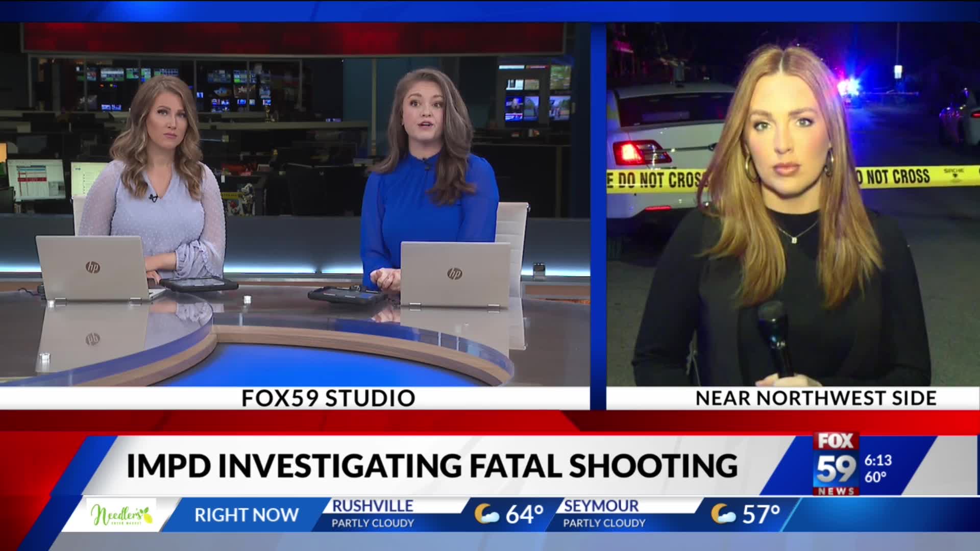Screen dimensions: 980x551
Task: Click the 57° temperature reading
Action: 761,514
